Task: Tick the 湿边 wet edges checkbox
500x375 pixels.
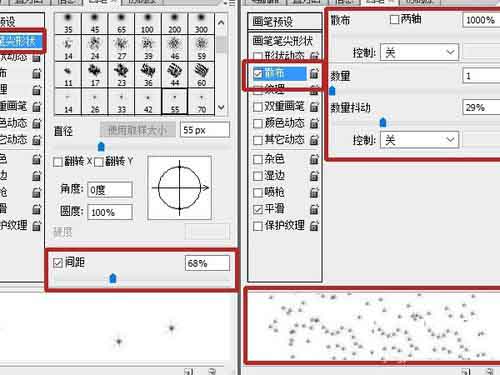Action: tap(258, 176)
